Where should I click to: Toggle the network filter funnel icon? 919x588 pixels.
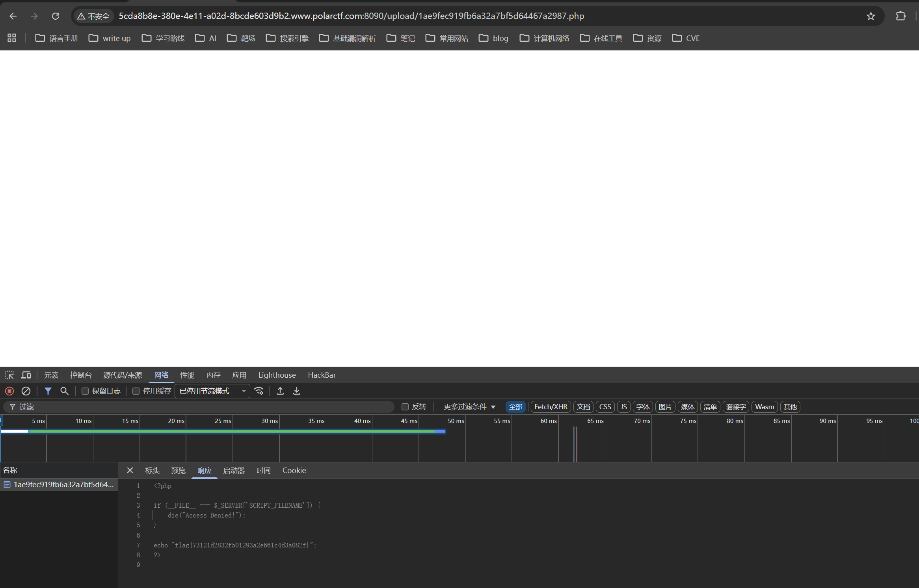tap(48, 391)
